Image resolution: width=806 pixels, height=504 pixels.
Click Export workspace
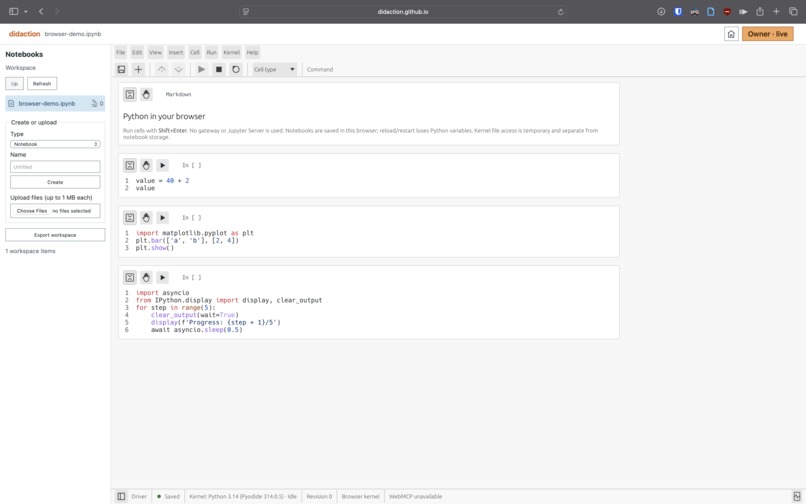pos(55,235)
